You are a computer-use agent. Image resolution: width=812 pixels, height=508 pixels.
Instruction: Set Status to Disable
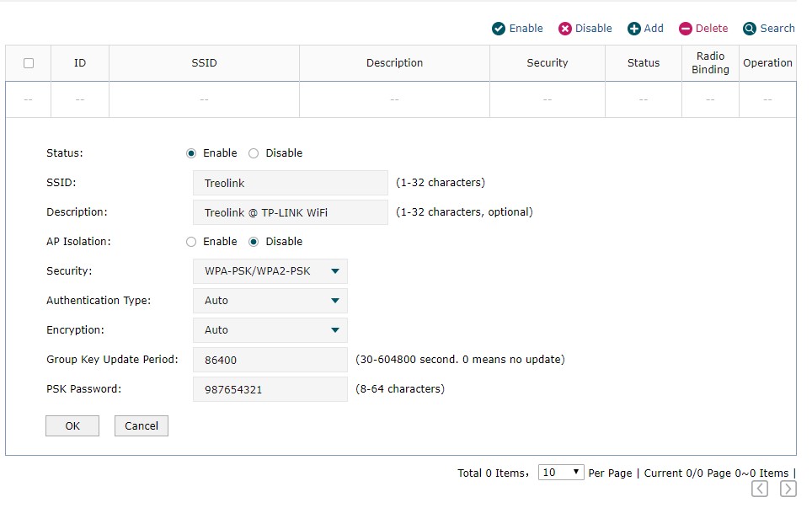point(254,153)
